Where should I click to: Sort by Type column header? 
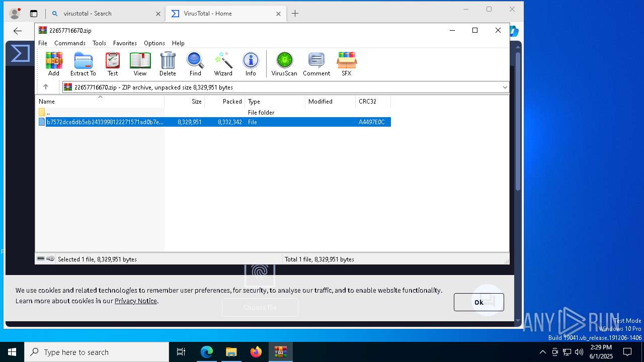click(275, 102)
